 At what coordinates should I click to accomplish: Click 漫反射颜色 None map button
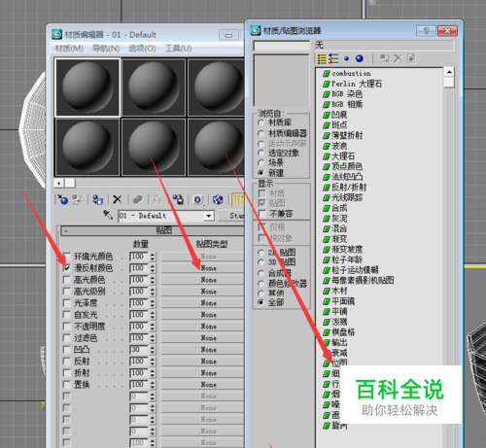pos(202,268)
